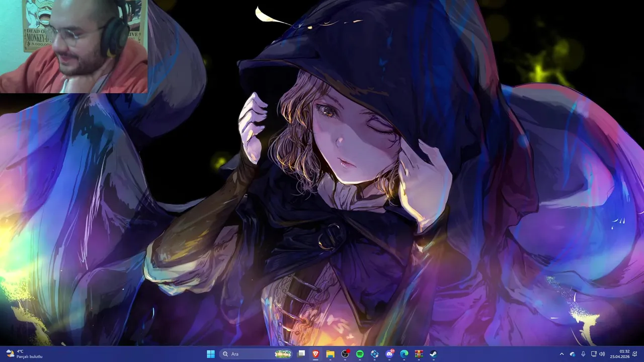Open the blue diamond-shaped taskbar app
The image size is (644, 362).
(x=374, y=354)
